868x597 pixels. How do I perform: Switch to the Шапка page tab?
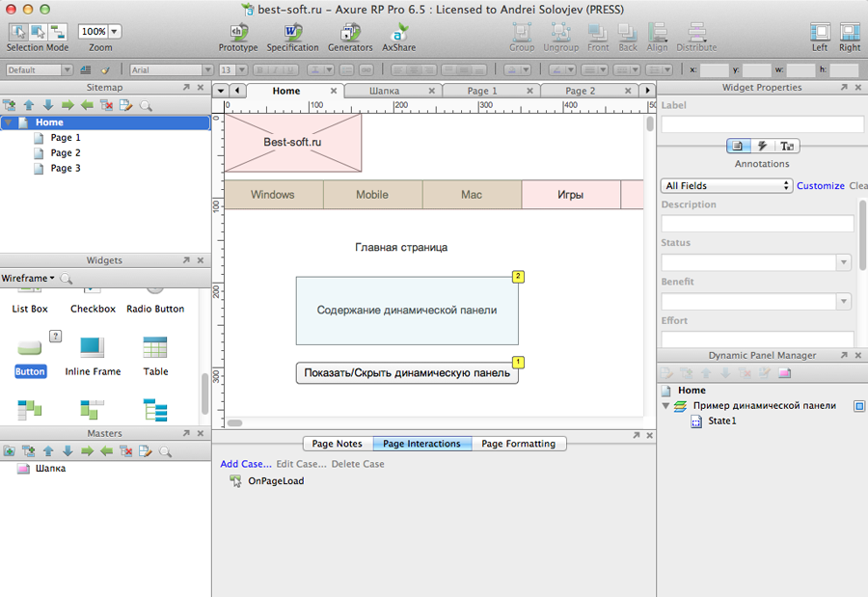[x=384, y=91]
